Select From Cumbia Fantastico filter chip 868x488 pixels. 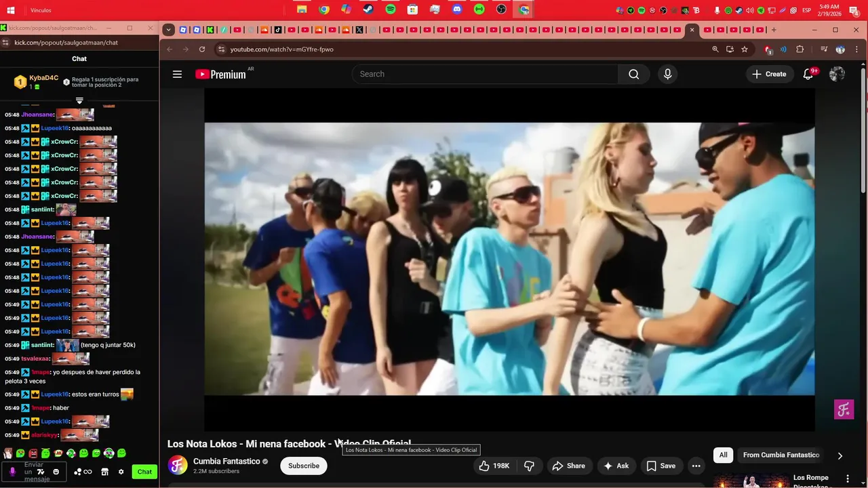click(x=781, y=455)
